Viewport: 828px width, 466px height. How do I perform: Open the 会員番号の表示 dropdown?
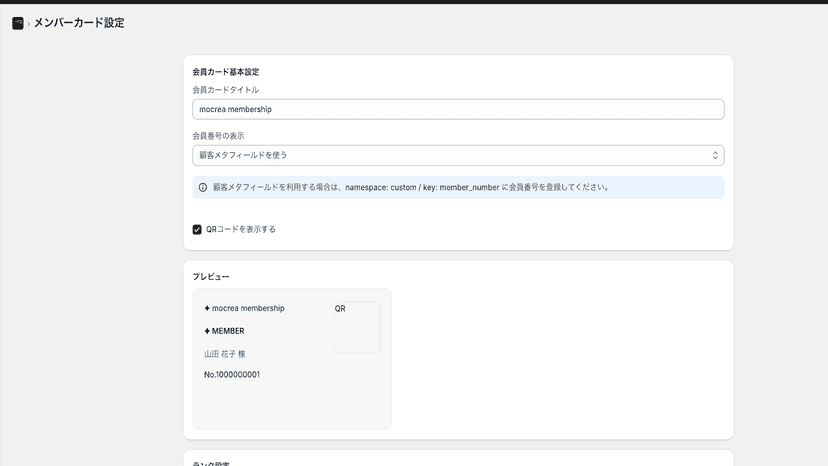(x=458, y=155)
